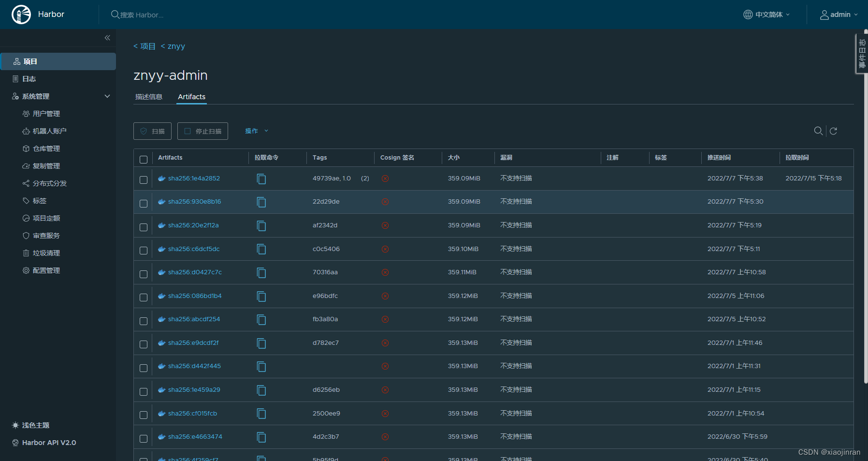
Task: Click docker icon of sha256:930e8b16 row
Action: tap(162, 202)
